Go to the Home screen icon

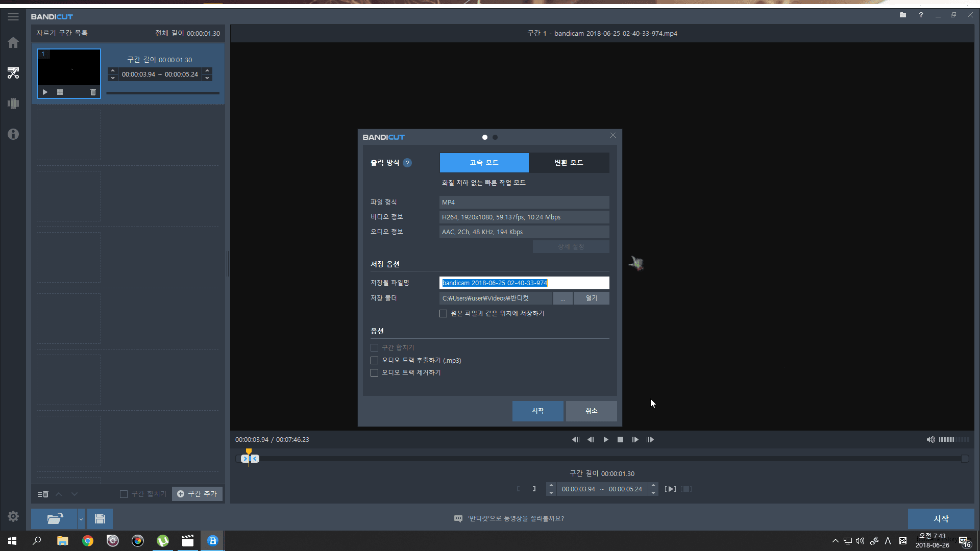tap(13, 42)
